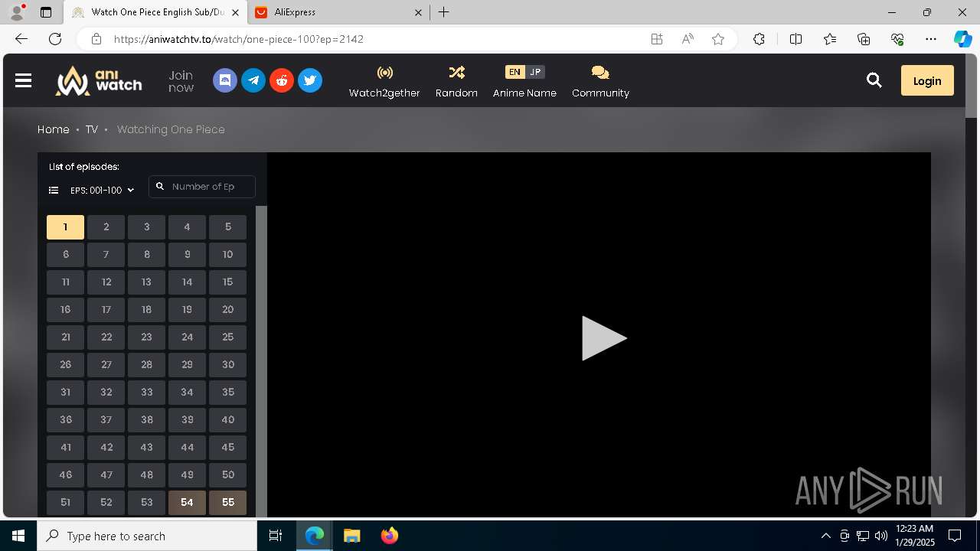The image size is (980, 551).
Task: Open Read aloud in address bar
Action: (688, 39)
